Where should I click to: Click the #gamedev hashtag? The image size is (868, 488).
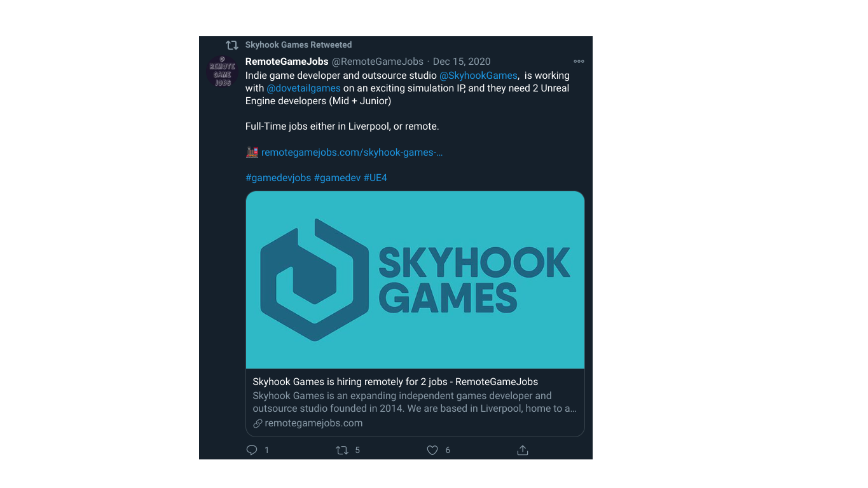click(x=337, y=178)
